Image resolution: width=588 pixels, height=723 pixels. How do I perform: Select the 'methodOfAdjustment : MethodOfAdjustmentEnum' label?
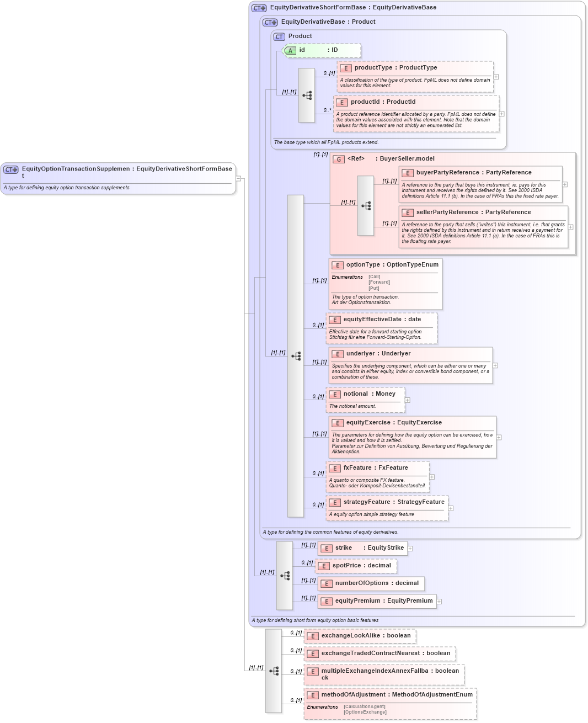(397, 695)
